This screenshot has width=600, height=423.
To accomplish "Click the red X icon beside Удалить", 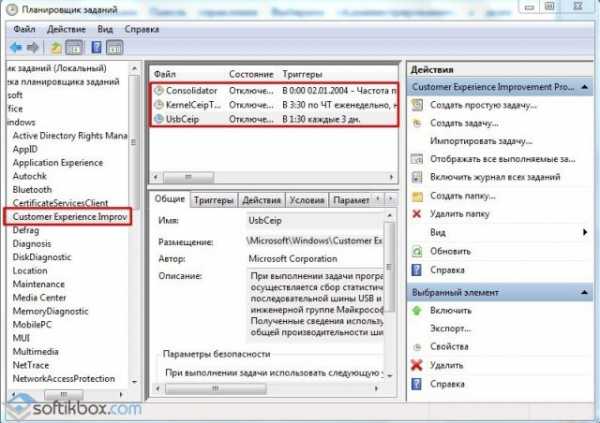I will point(416,365).
